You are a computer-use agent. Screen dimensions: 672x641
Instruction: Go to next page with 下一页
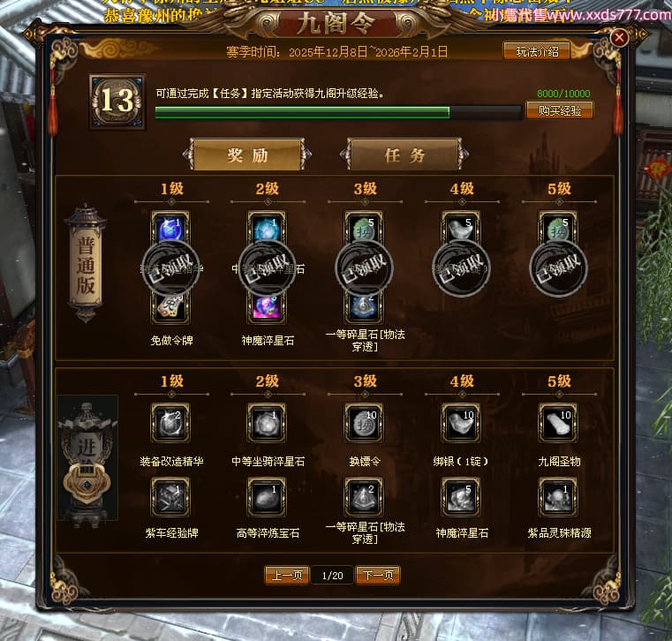pyautogui.click(x=378, y=575)
